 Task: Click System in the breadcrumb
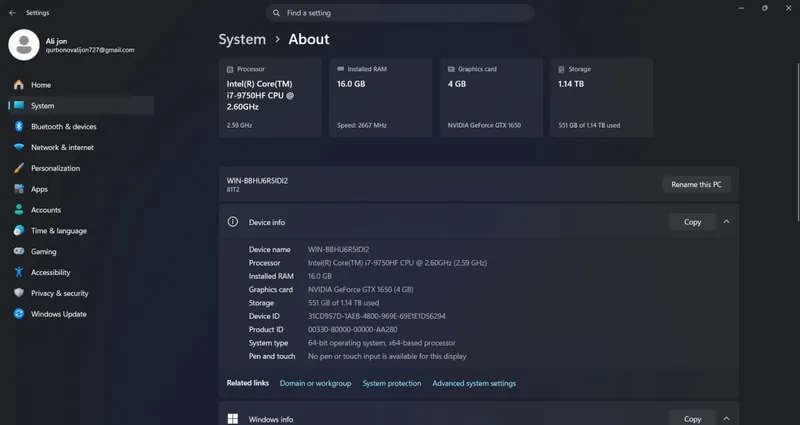pyautogui.click(x=242, y=39)
